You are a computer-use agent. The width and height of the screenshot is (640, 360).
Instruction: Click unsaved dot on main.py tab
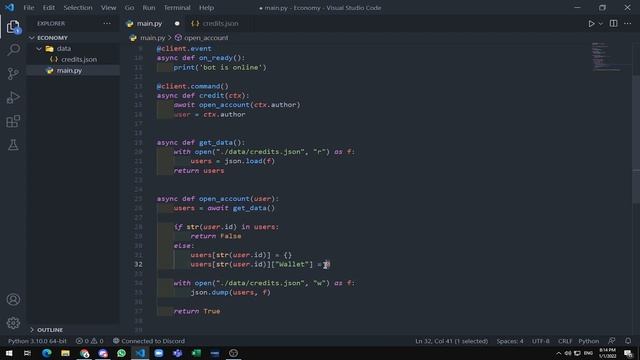click(x=177, y=24)
